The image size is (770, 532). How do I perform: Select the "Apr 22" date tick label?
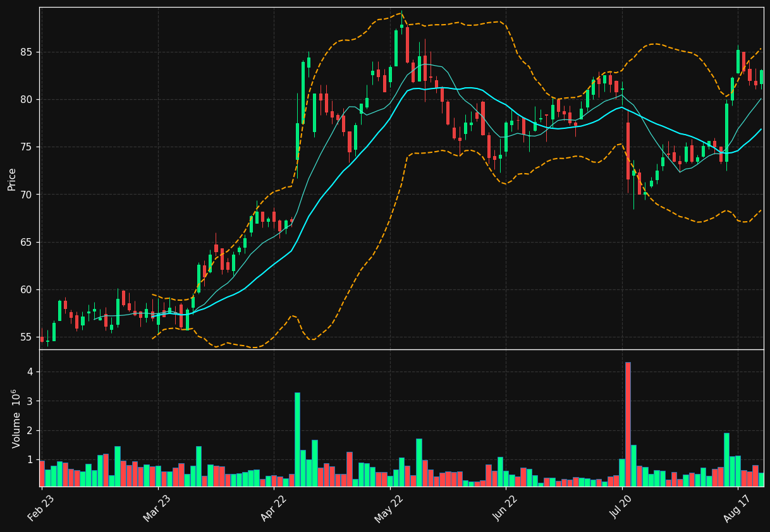[x=272, y=509]
